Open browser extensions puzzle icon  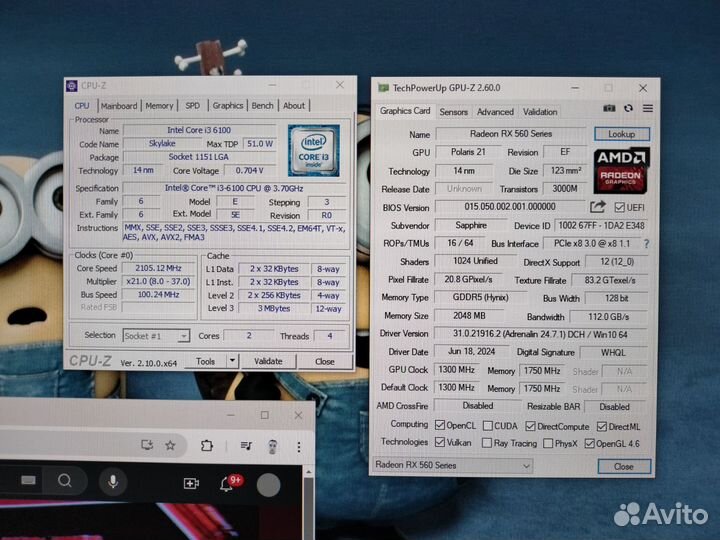207,445
